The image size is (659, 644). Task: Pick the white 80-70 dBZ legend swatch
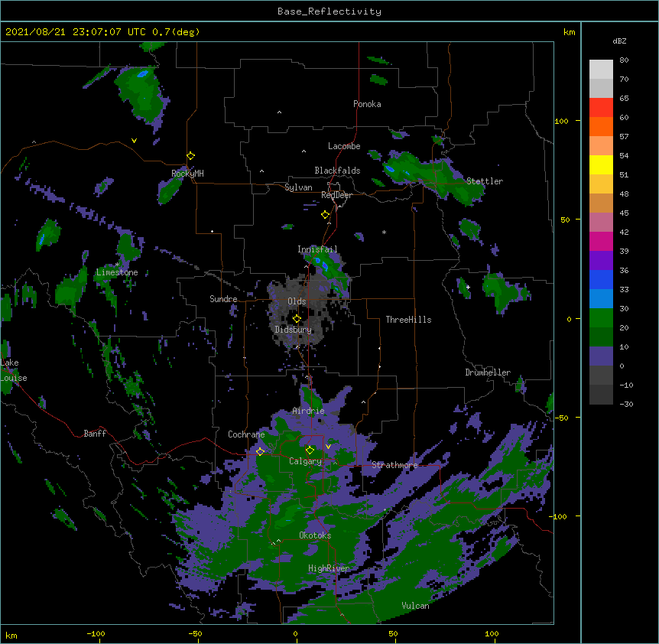tap(601, 70)
